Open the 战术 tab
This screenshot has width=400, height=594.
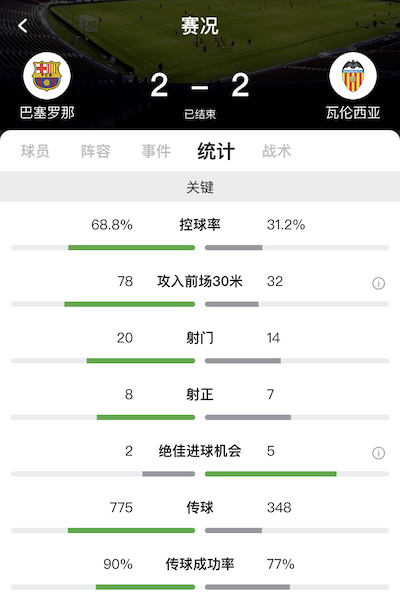(277, 151)
